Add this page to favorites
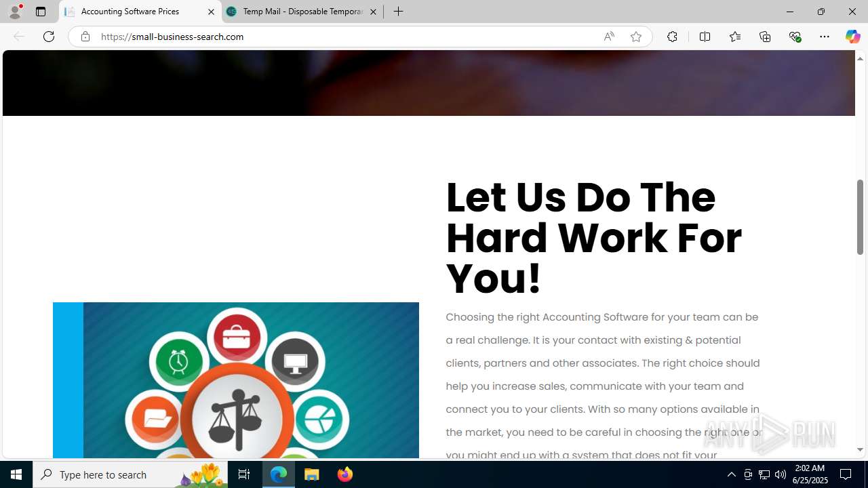The width and height of the screenshot is (868, 488). pos(635,37)
